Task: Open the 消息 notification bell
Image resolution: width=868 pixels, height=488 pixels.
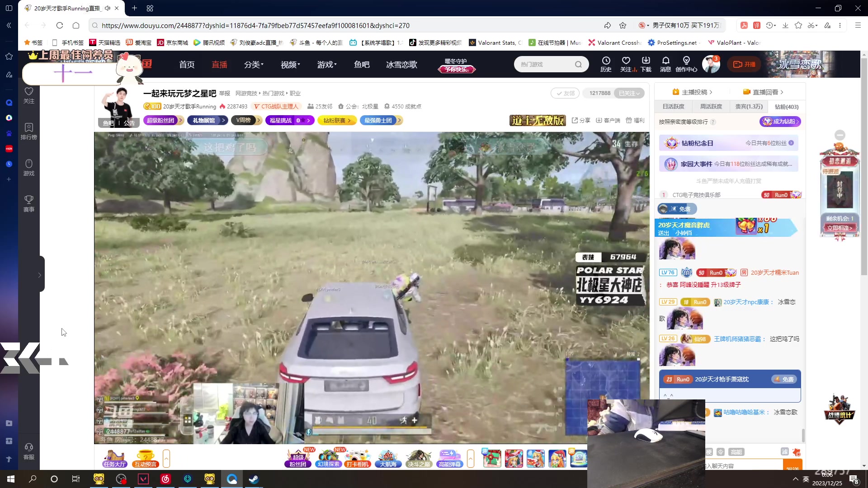Action: click(665, 61)
